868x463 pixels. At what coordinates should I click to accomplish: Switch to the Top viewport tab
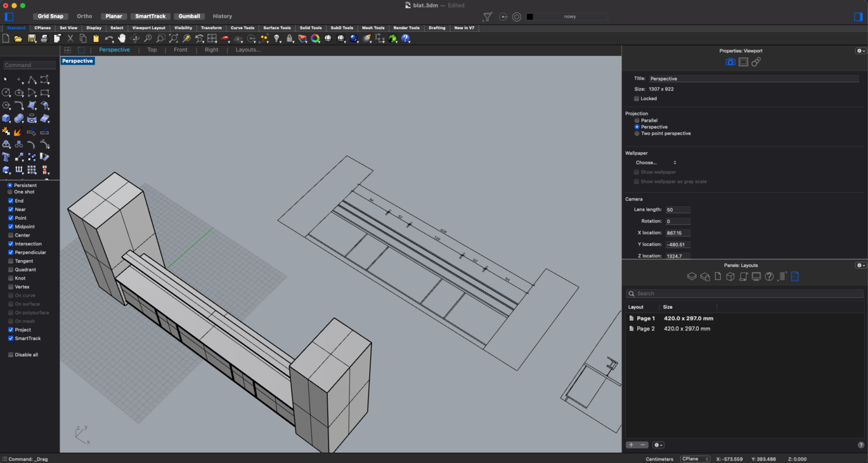click(152, 49)
